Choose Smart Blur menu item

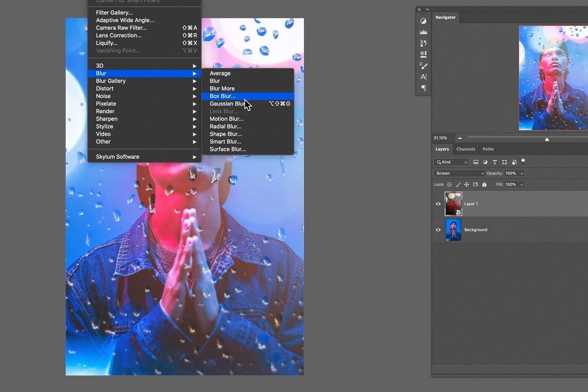(x=247, y=142)
